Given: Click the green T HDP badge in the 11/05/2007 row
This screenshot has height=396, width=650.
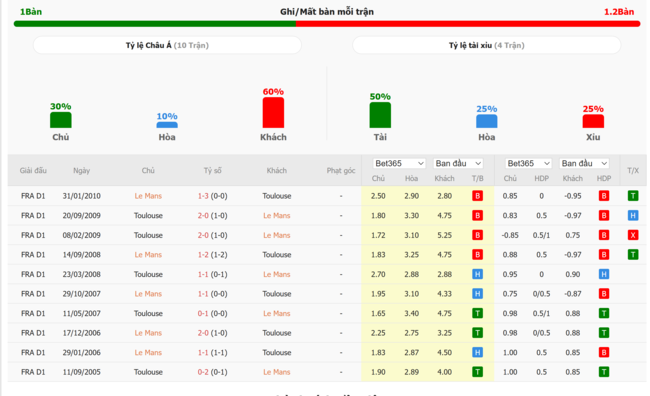Looking at the screenshot, I should [x=604, y=313].
